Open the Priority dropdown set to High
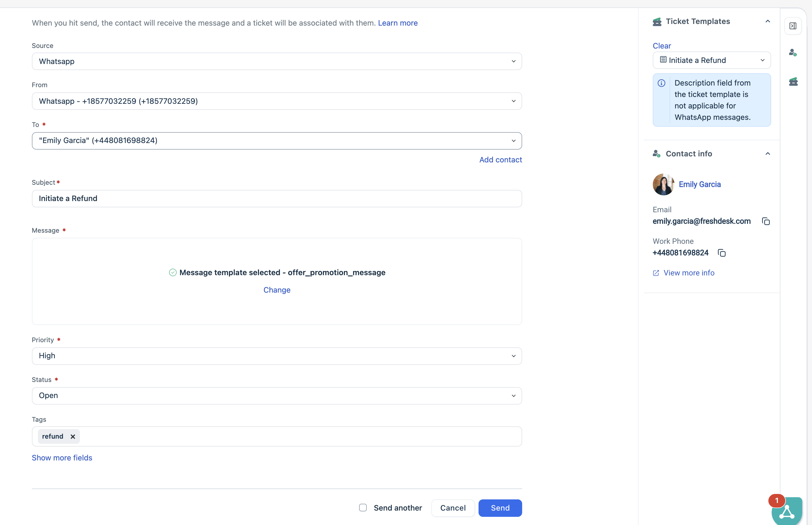 coord(277,356)
